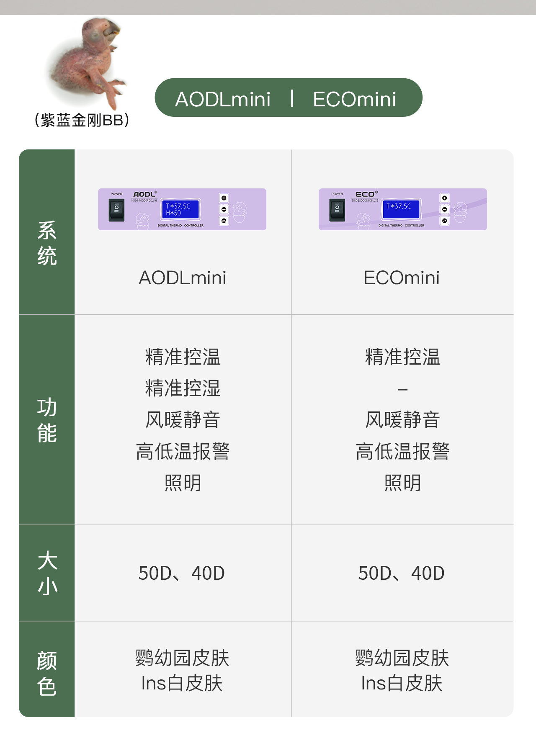The image size is (536, 756).
Task: Click the AODL blue LCD showing T*37.5C H*50
Action: pos(181,209)
